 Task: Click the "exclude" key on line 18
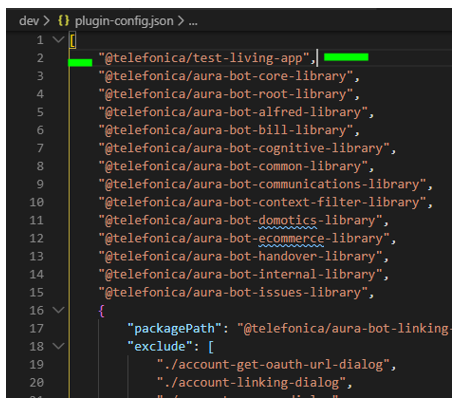[x=160, y=346]
